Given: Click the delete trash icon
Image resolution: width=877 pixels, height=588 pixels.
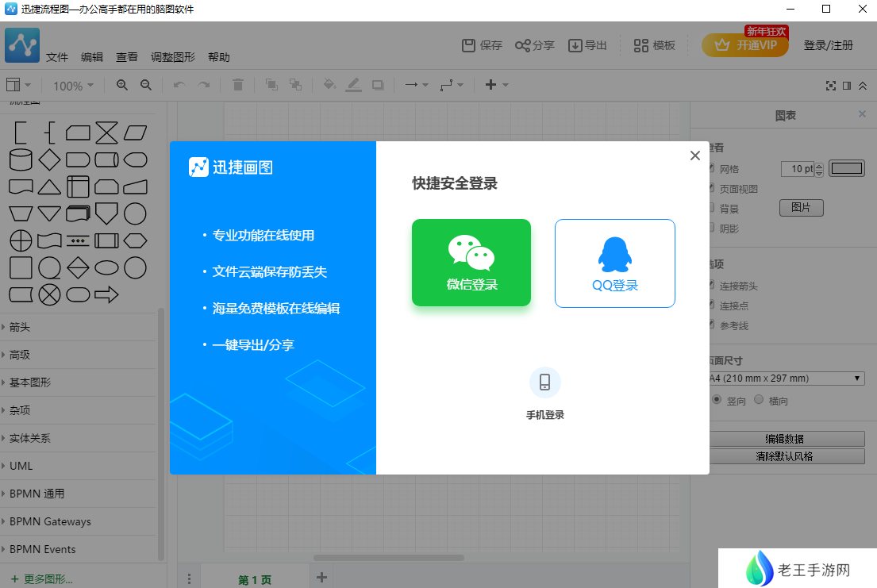Looking at the screenshot, I should (238, 85).
